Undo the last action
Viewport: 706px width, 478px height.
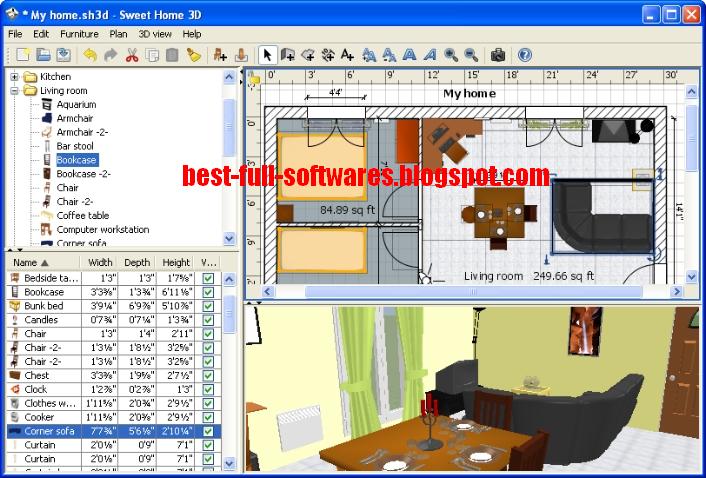click(x=90, y=55)
